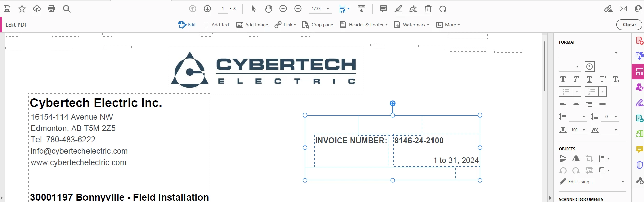Add a sticky note comment

tap(383, 9)
